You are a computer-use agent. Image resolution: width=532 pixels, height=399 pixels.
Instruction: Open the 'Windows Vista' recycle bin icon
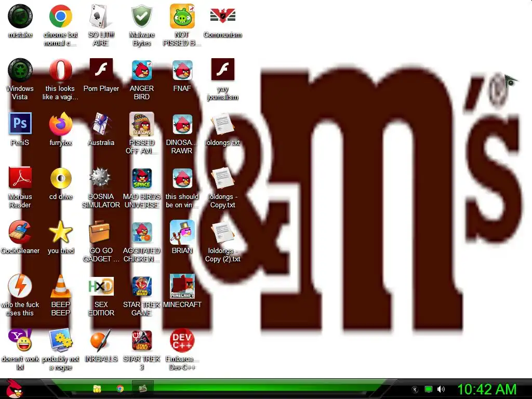pyautogui.click(x=20, y=70)
